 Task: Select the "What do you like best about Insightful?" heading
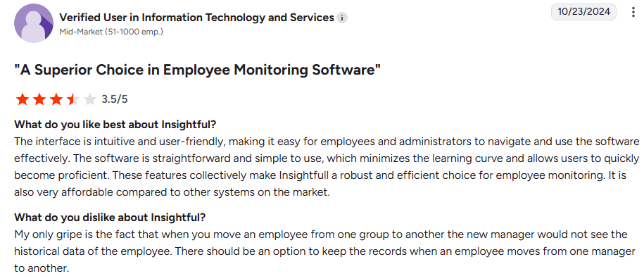tap(115, 124)
